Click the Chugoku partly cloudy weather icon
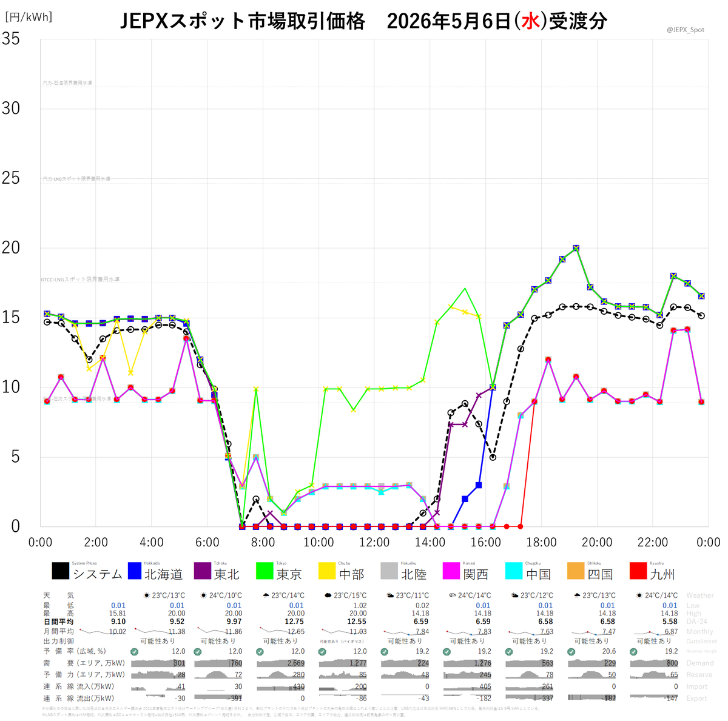728x721 pixels. click(x=515, y=595)
